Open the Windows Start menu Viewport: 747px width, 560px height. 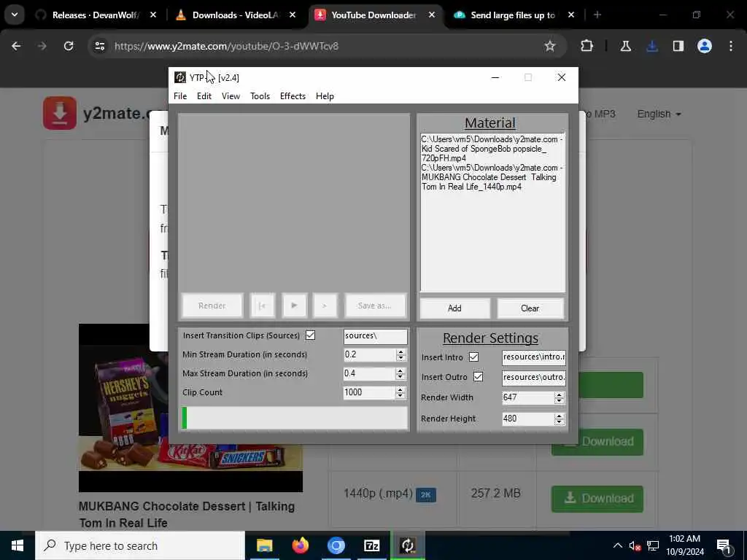tap(18, 545)
